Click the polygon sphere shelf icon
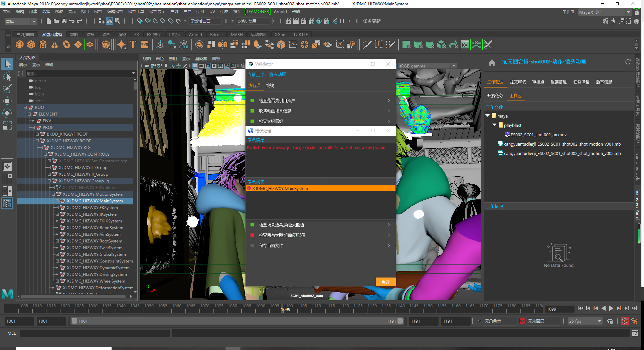 coord(20,44)
